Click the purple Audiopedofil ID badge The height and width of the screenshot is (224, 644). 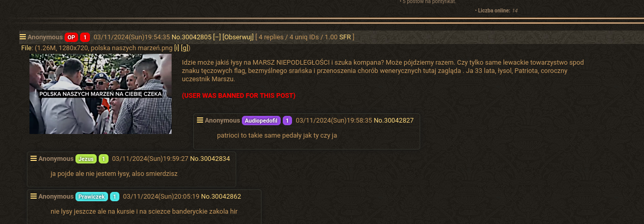click(x=261, y=121)
